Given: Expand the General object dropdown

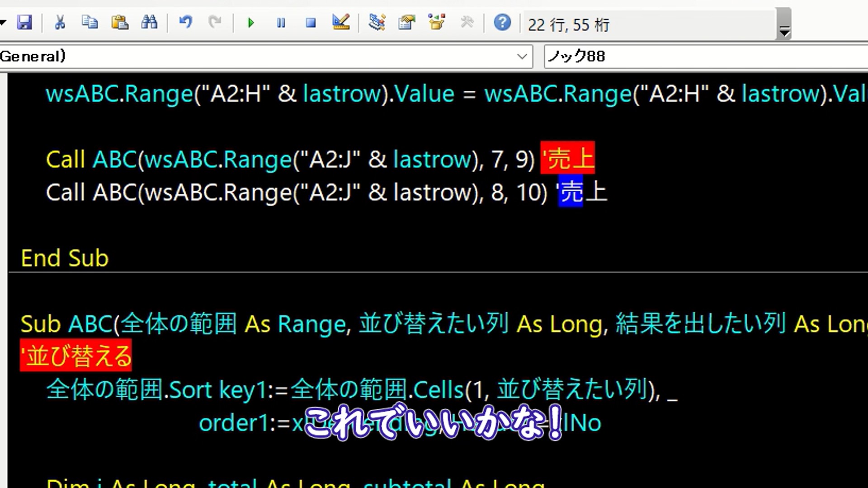Looking at the screenshot, I should click(x=522, y=56).
